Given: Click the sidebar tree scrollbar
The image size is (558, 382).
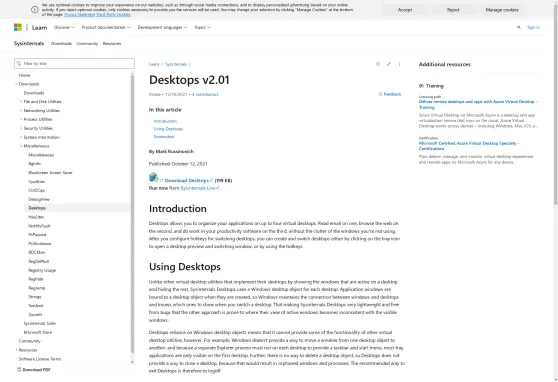Looking at the screenshot, I should (x=132, y=214).
